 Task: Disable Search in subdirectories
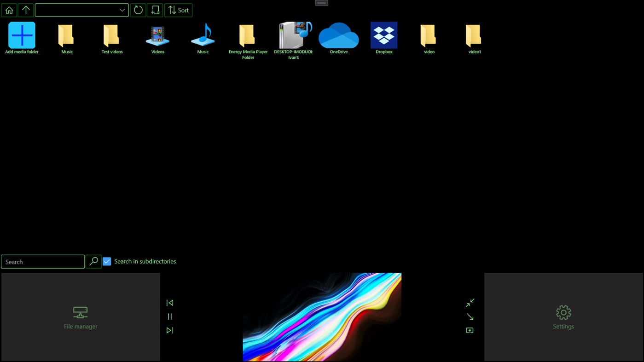click(106, 261)
